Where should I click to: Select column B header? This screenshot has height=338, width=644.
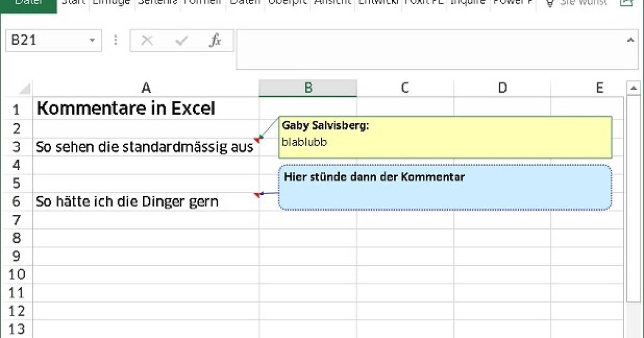[308, 88]
